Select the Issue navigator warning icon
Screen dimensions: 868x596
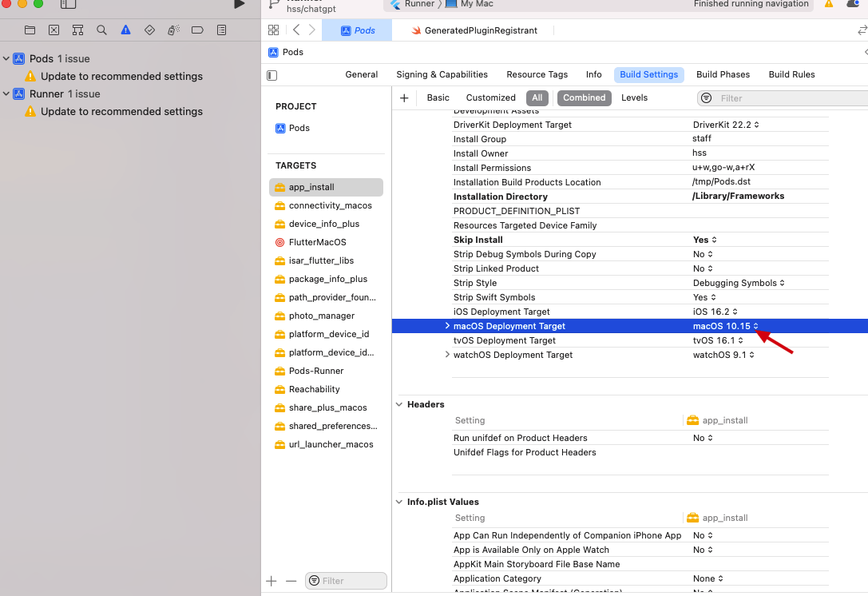pos(125,30)
